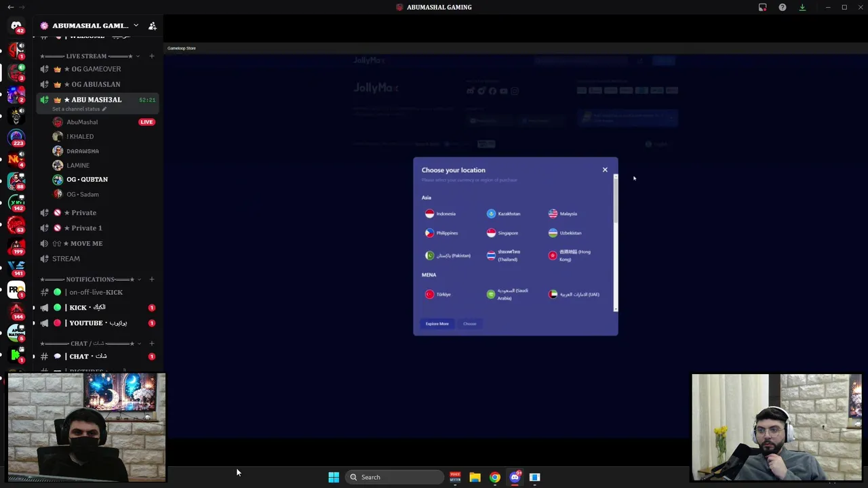Close the Choose your location dialog
The height and width of the screenshot is (488, 868).
coord(605,169)
